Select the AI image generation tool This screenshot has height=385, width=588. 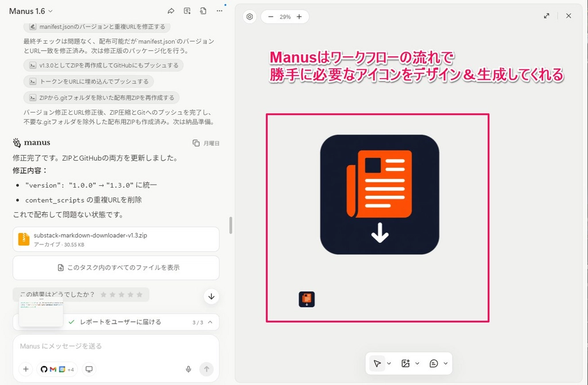(405, 363)
